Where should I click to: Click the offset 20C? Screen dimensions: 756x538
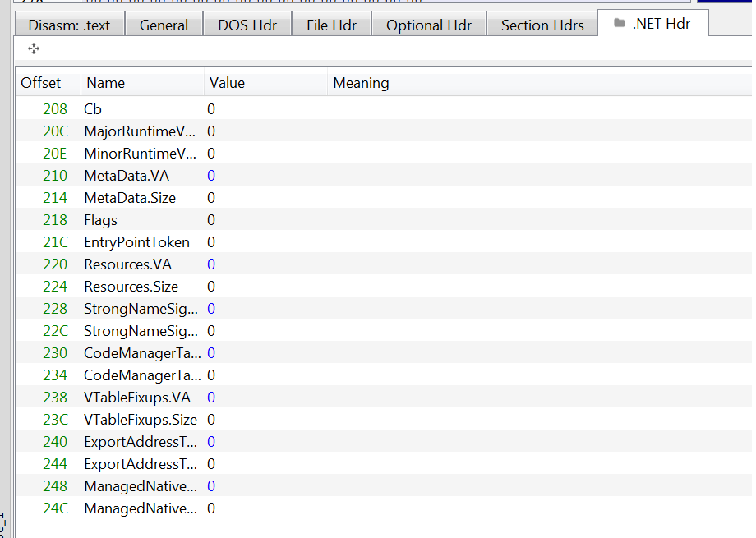pyautogui.click(x=55, y=131)
